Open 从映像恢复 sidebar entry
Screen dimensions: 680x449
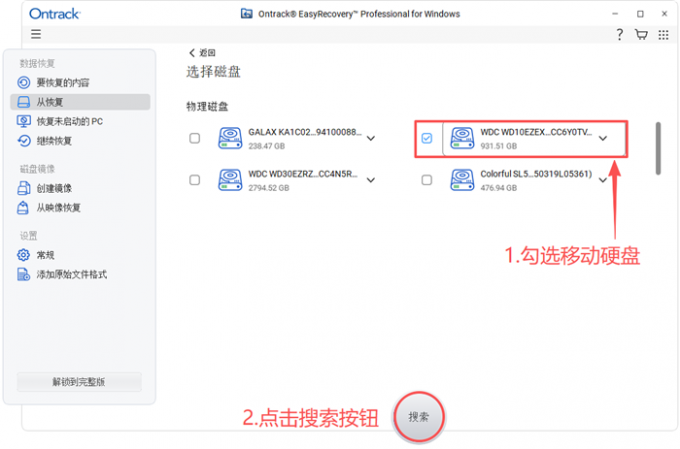pyautogui.click(x=80, y=208)
